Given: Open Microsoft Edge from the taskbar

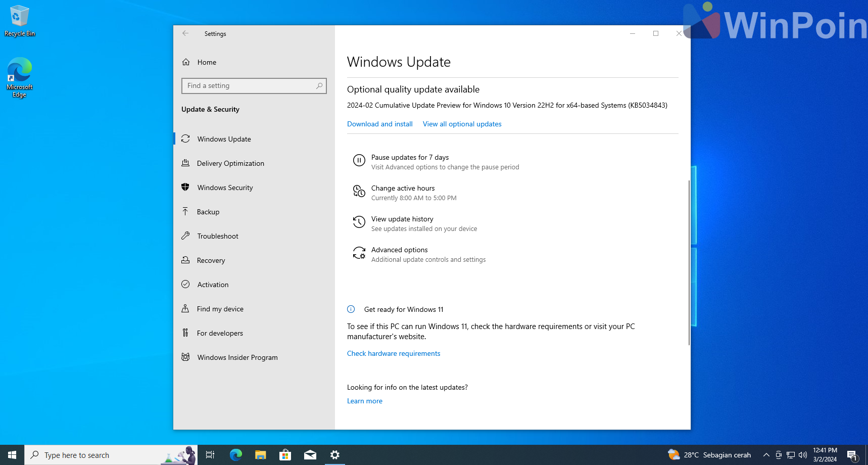Looking at the screenshot, I should (236, 455).
